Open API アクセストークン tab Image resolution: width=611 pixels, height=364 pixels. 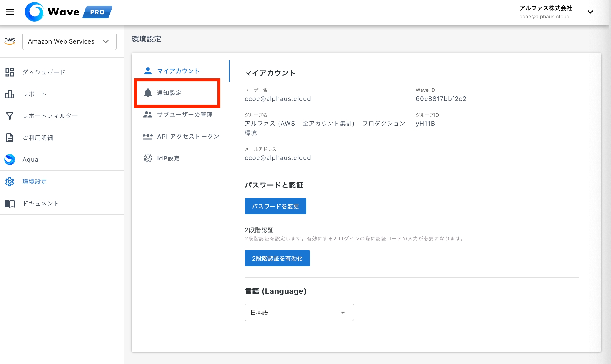(x=188, y=137)
